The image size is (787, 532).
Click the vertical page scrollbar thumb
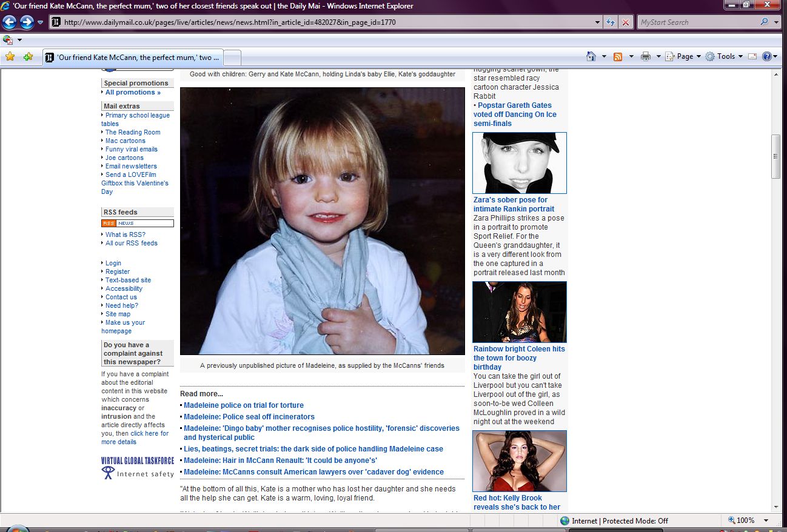[775, 156]
